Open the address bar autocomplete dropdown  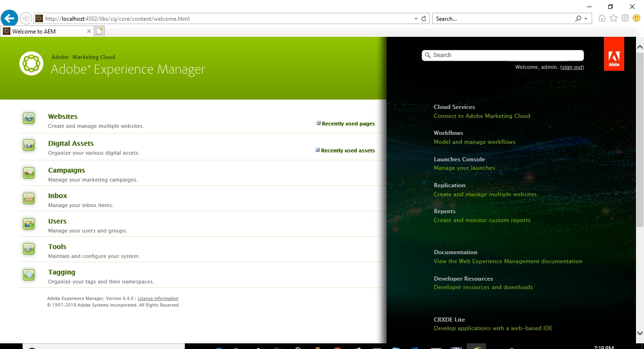pos(416,19)
